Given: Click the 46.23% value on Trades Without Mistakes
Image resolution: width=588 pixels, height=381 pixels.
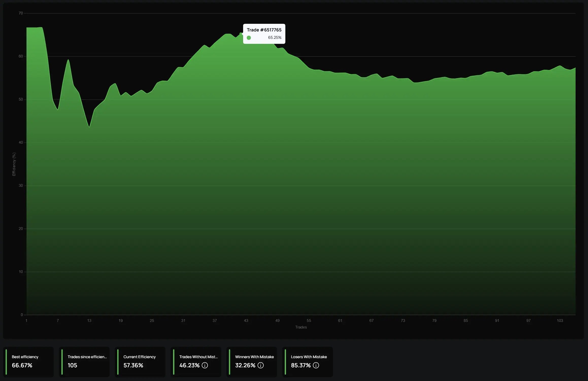Looking at the screenshot, I should click(x=189, y=365).
